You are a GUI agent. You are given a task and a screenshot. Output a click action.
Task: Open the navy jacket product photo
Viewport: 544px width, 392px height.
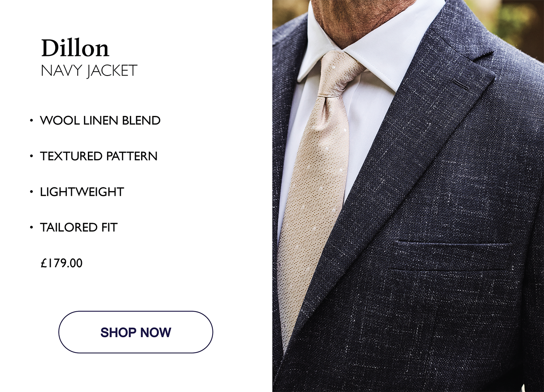click(408, 196)
